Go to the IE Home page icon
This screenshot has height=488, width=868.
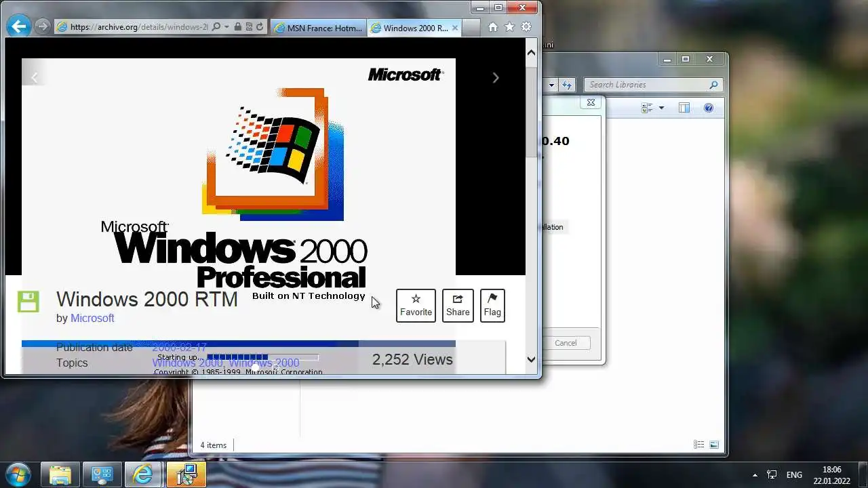[x=493, y=27]
